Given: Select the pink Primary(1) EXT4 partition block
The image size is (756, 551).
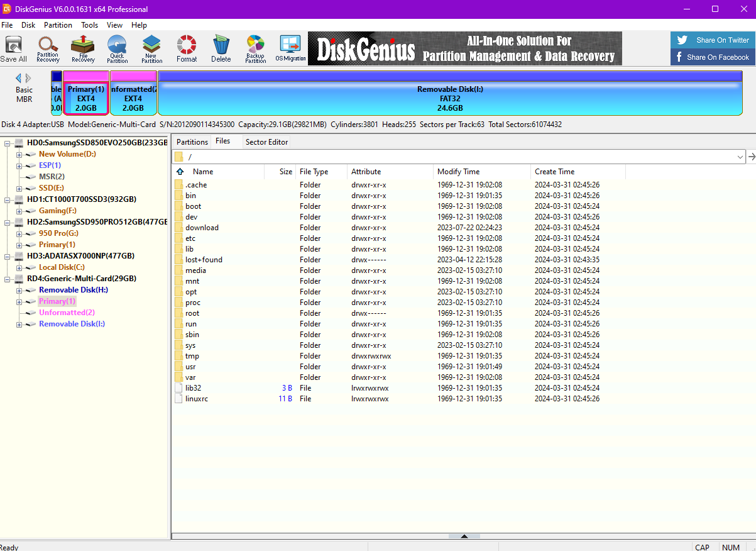Looking at the screenshot, I should pos(85,93).
